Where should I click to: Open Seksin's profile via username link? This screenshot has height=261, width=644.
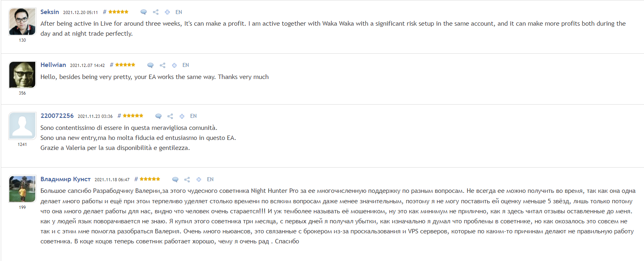[50, 12]
